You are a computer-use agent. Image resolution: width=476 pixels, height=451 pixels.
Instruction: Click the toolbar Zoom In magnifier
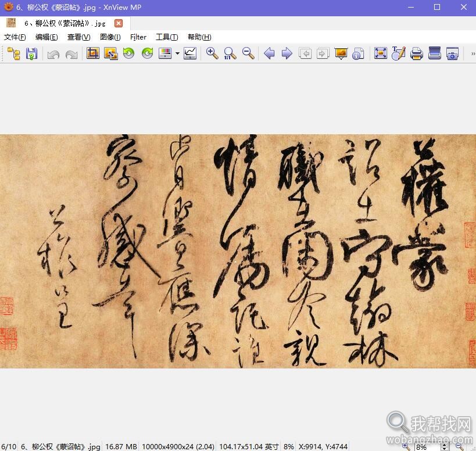212,53
